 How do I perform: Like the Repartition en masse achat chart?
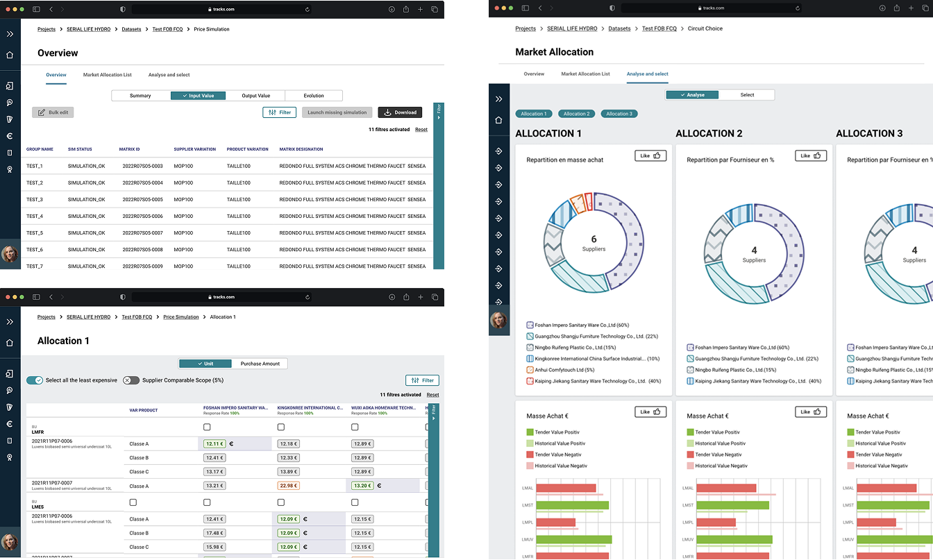click(650, 156)
